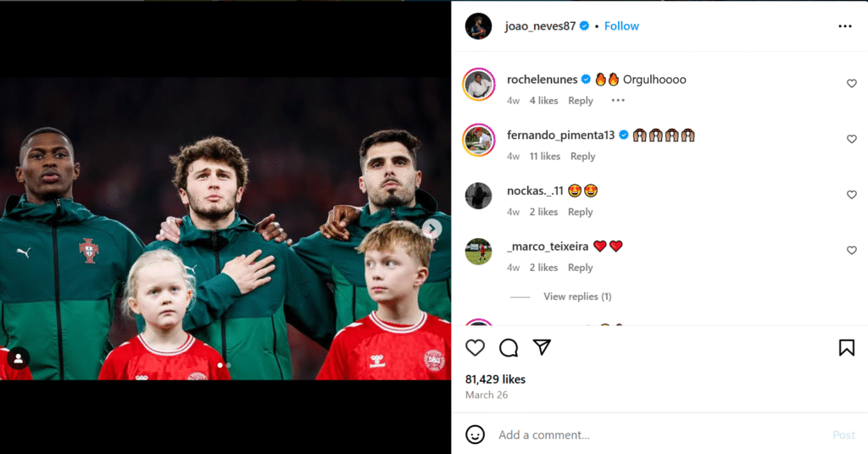Image resolution: width=868 pixels, height=454 pixels.
Task: Reply to fernando_pimenta13's comment
Action: coord(583,157)
